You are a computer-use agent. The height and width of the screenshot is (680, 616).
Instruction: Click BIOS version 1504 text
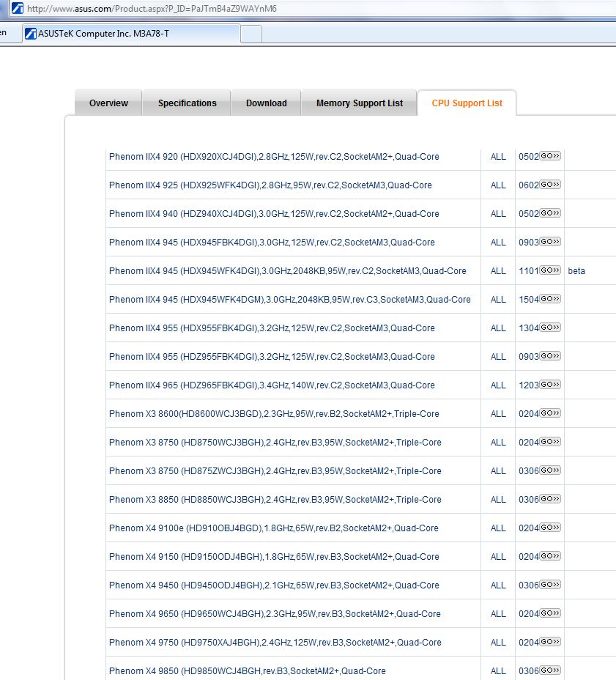coord(528,300)
